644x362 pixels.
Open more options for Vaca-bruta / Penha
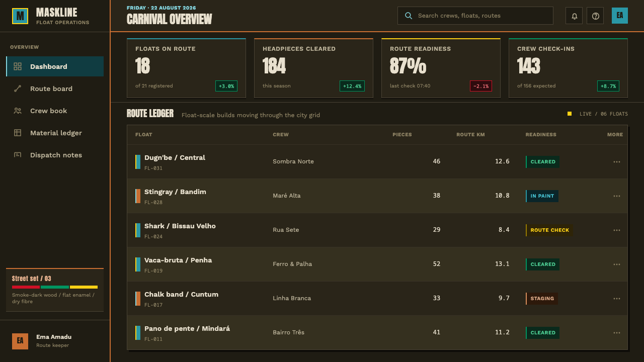pyautogui.click(x=617, y=264)
